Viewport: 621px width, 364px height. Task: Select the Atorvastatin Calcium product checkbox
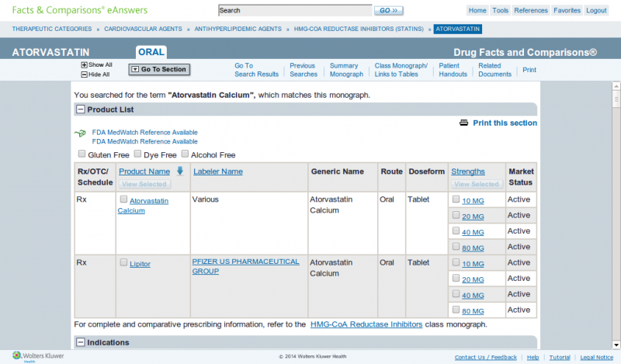coord(123,199)
